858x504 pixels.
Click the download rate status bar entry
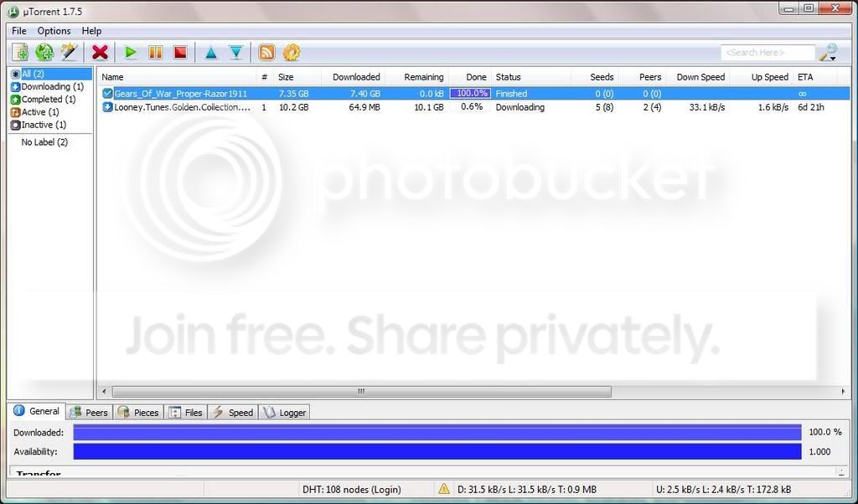tap(527, 489)
